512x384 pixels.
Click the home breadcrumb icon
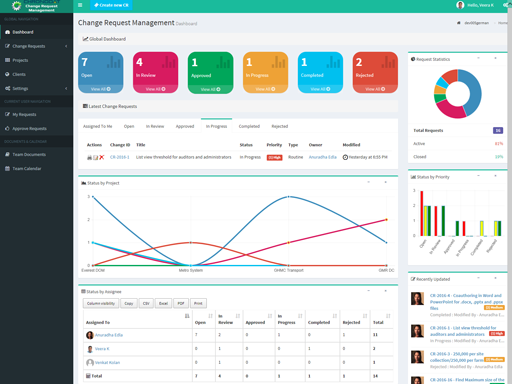click(x=458, y=23)
